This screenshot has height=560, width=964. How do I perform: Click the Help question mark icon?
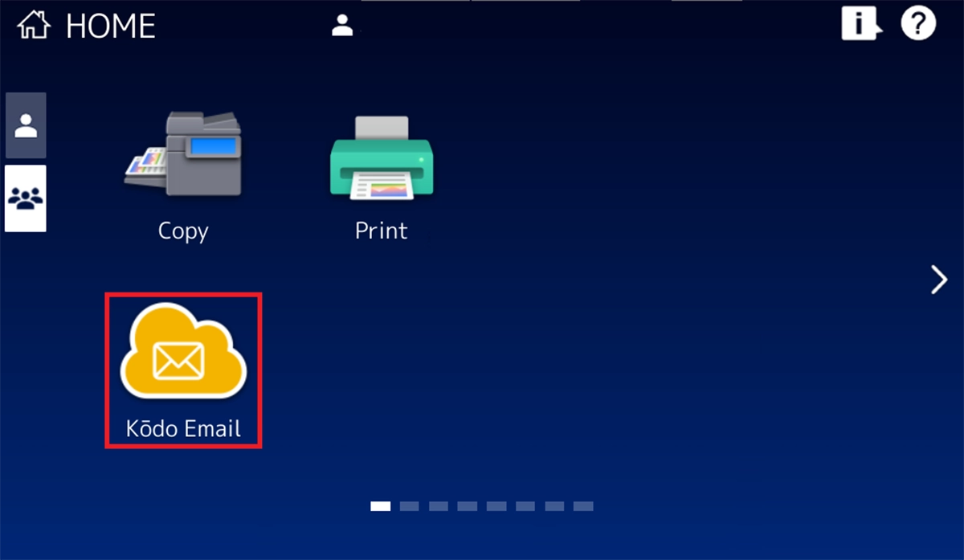click(918, 24)
